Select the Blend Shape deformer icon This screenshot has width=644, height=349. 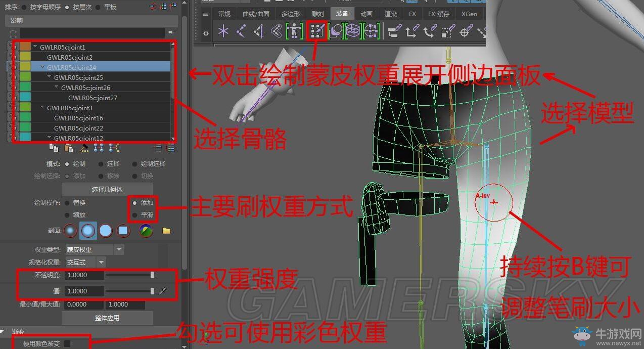coord(335,31)
